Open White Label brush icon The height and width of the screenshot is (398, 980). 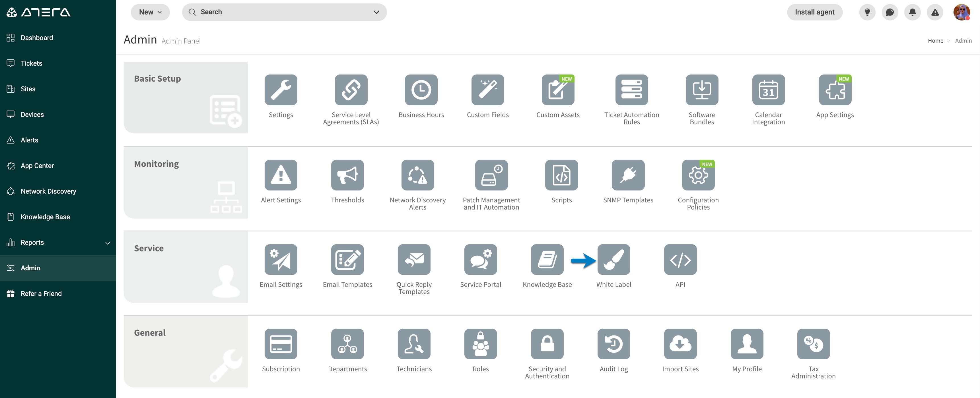tap(614, 259)
